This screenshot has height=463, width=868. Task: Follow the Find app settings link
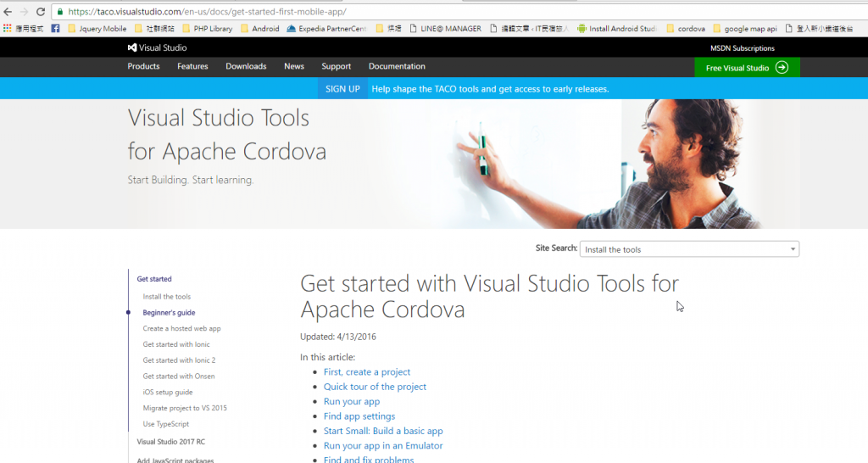click(359, 416)
